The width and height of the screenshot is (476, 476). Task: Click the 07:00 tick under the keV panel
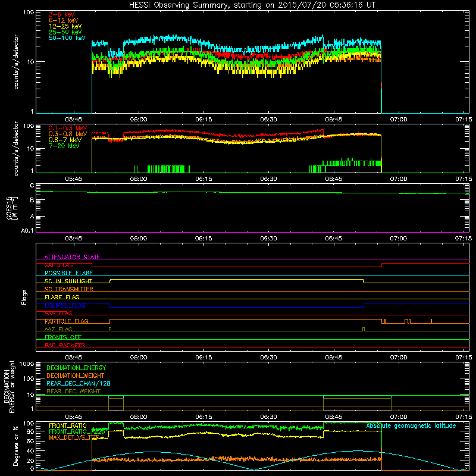pos(399,120)
